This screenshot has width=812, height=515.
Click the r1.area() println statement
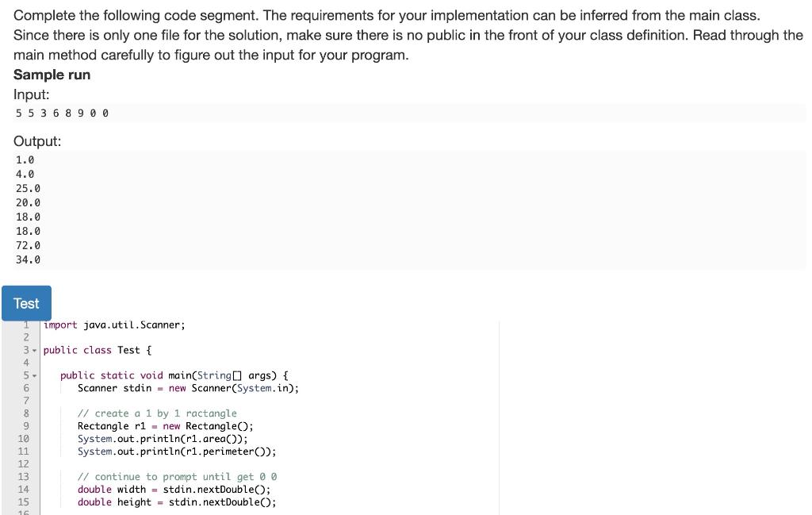[163, 439]
